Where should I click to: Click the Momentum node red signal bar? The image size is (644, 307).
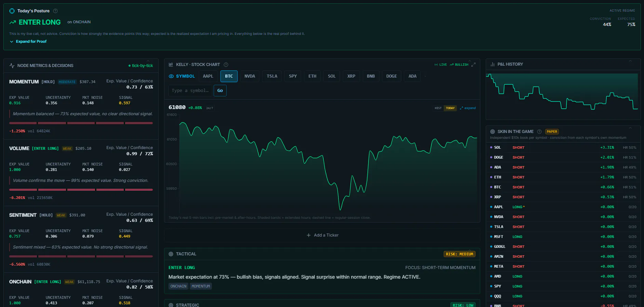(81, 123)
